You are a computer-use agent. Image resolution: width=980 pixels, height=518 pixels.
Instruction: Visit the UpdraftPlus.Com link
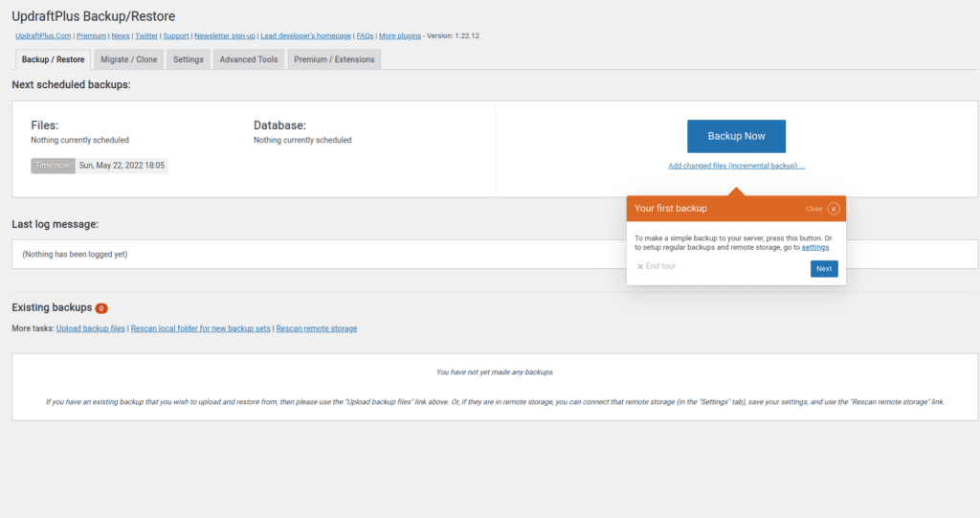[x=43, y=35]
